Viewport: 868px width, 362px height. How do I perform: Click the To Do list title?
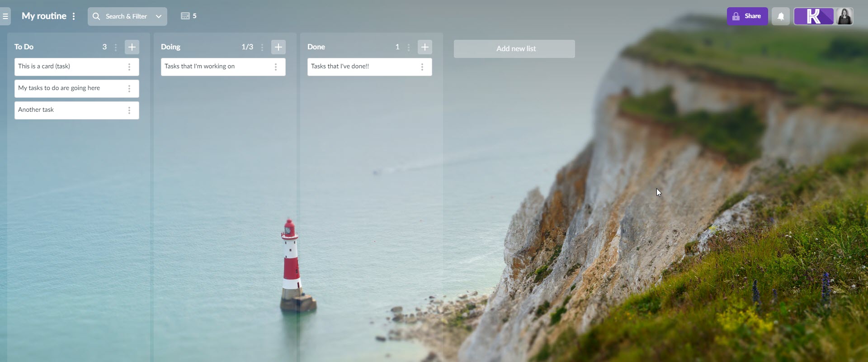click(24, 47)
